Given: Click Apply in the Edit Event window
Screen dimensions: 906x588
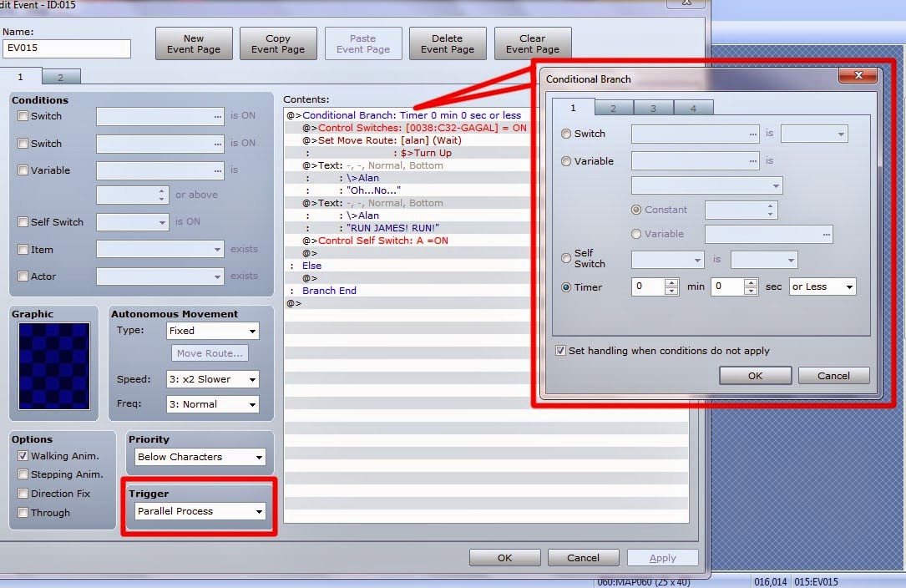Looking at the screenshot, I should [x=663, y=558].
